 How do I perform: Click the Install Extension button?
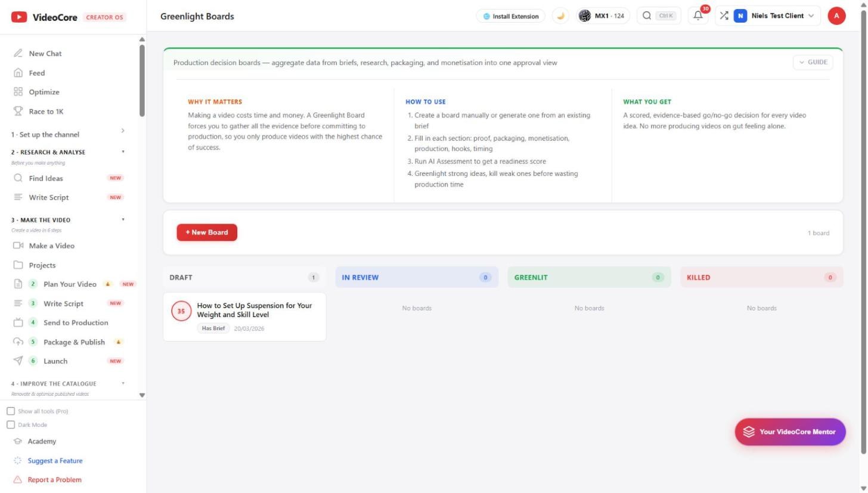pyautogui.click(x=511, y=16)
